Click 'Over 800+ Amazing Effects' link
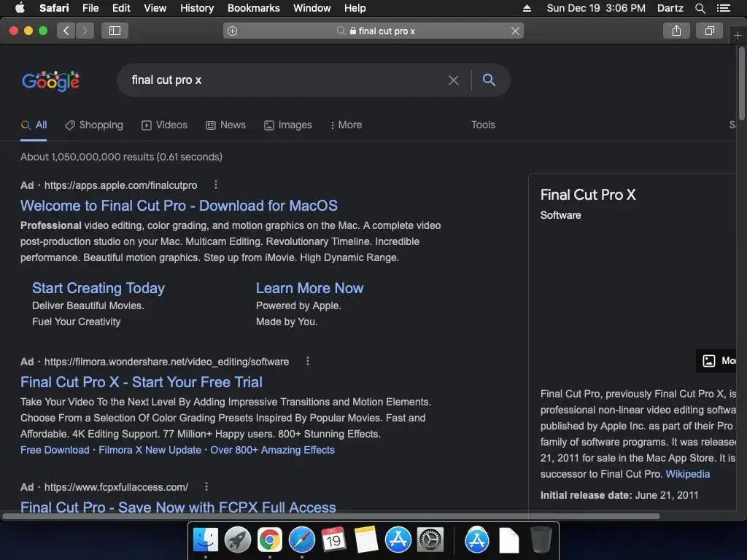747x560 pixels. point(273,450)
